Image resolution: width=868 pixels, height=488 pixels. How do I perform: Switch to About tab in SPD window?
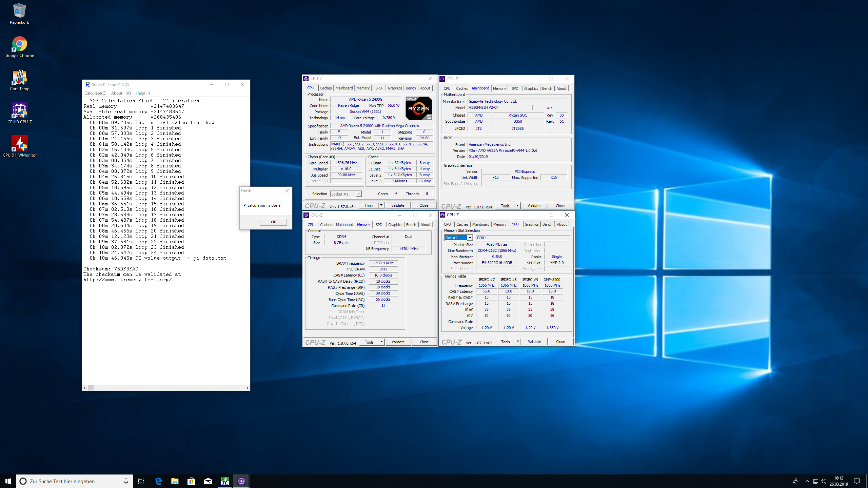pyautogui.click(x=561, y=224)
